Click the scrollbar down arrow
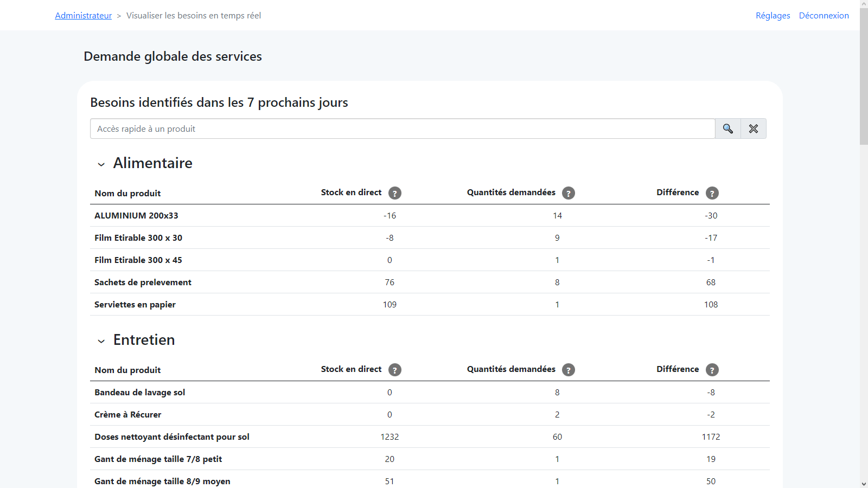This screenshot has height=488, width=868. pos(864,484)
